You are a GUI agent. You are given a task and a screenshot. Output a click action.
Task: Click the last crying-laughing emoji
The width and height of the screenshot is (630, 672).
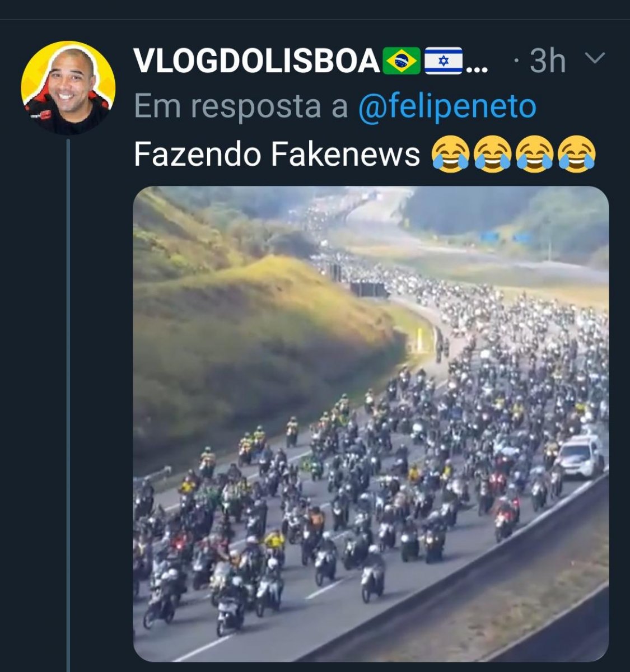coord(577,153)
